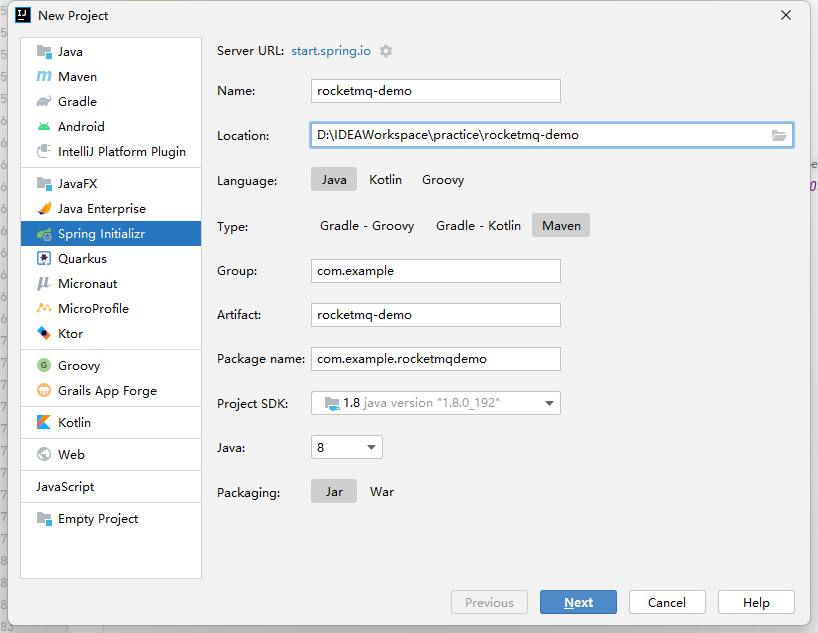Image resolution: width=818 pixels, height=633 pixels.
Task: Choose the Gradle elephant icon in sidebar
Action: (x=44, y=102)
